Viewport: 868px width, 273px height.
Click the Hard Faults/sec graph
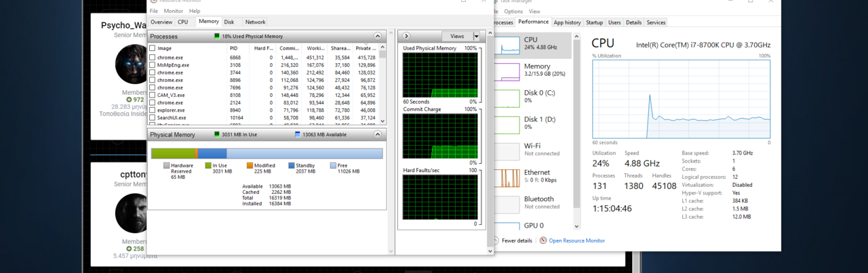coord(439,197)
